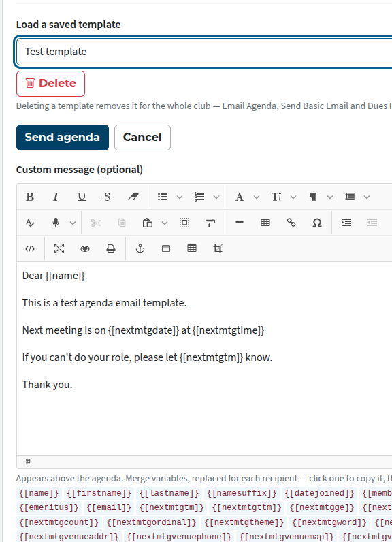Increase indent of paragraph
The image size is (392, 542).
coord(346,223)
